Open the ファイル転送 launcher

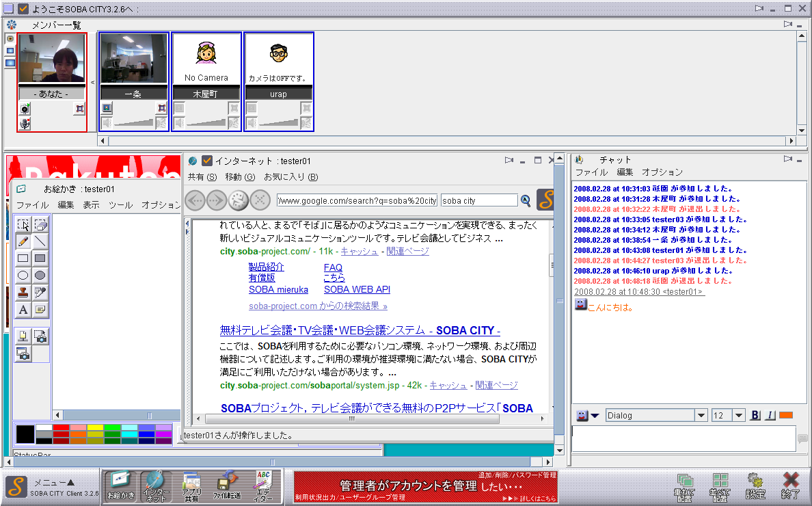tap(227, 485)
